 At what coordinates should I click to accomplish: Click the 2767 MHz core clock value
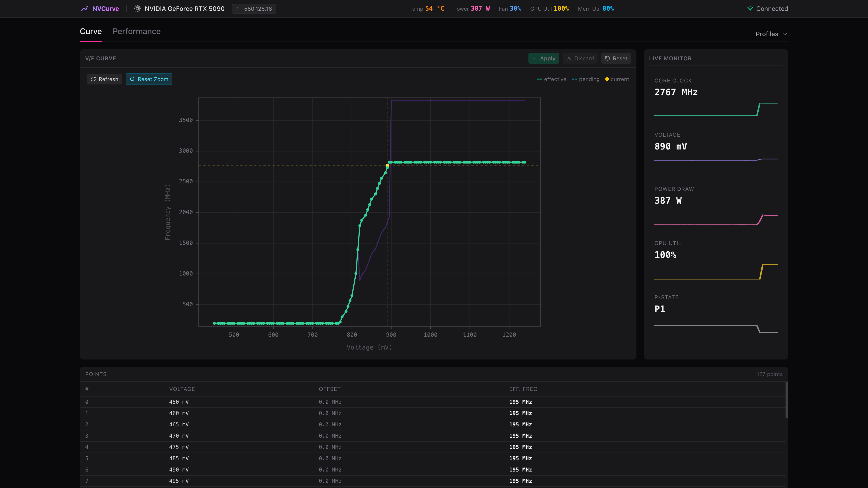pyautogui.click(x=676, y=92)
